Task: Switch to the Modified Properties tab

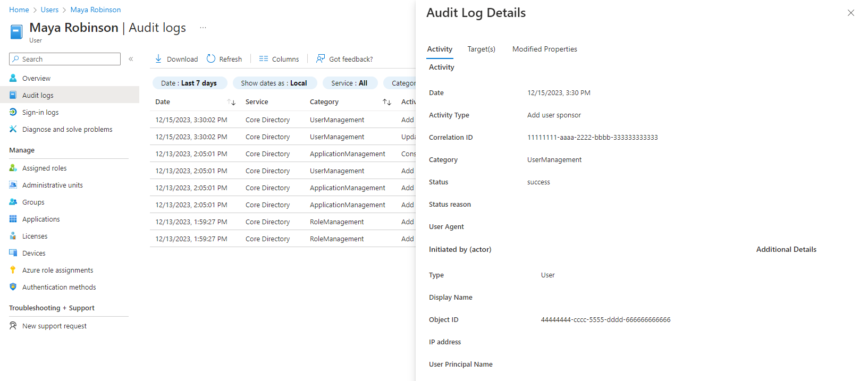Action: click(545, 49)
